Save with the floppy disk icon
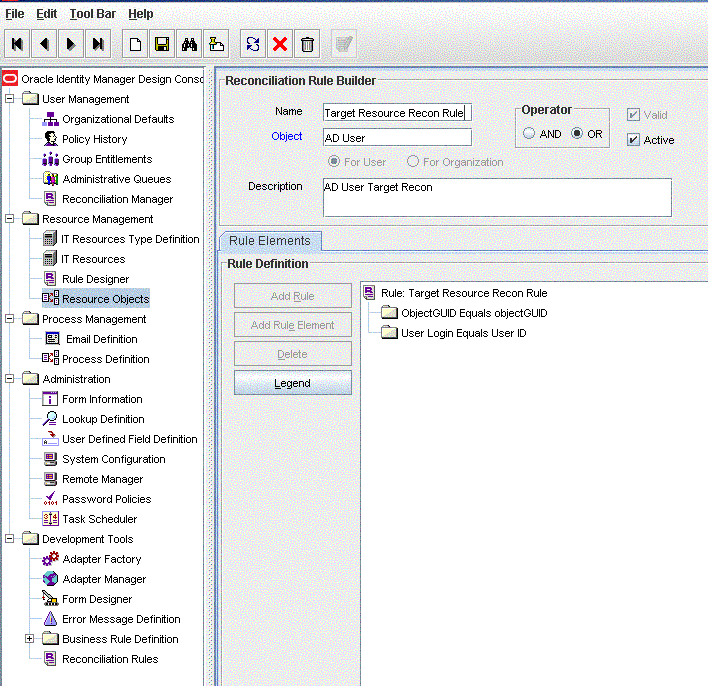 point(162,44)
